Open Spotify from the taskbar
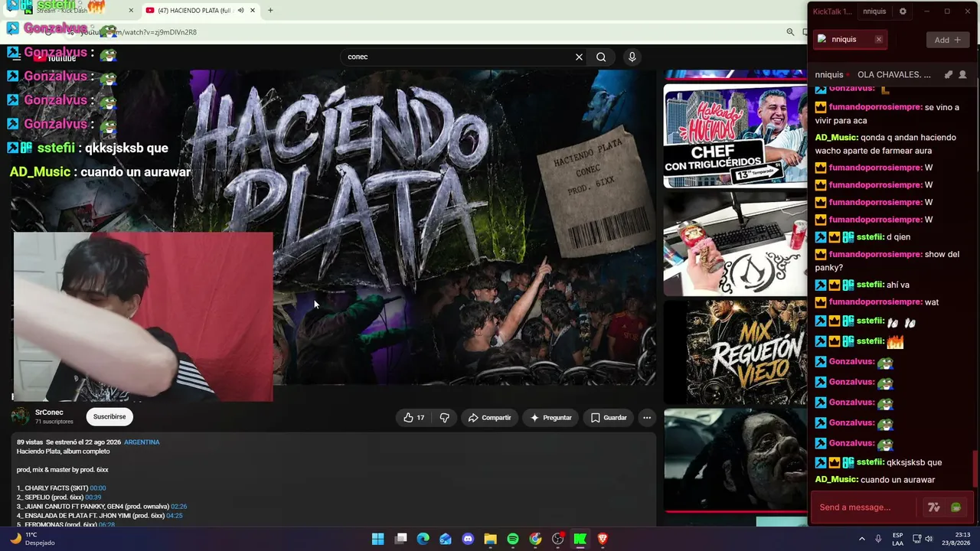The height and width of the screenshot is (551, 980). tap(513, 539)
